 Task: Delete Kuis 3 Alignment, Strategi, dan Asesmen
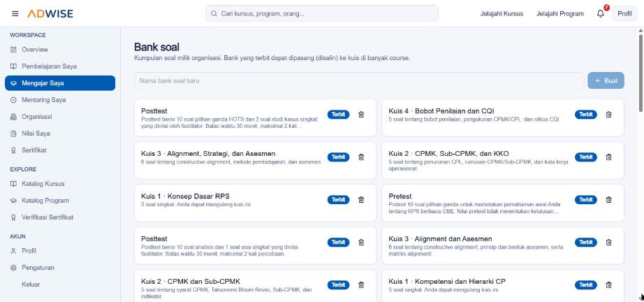pyautogui.click(x=361, y=157)
